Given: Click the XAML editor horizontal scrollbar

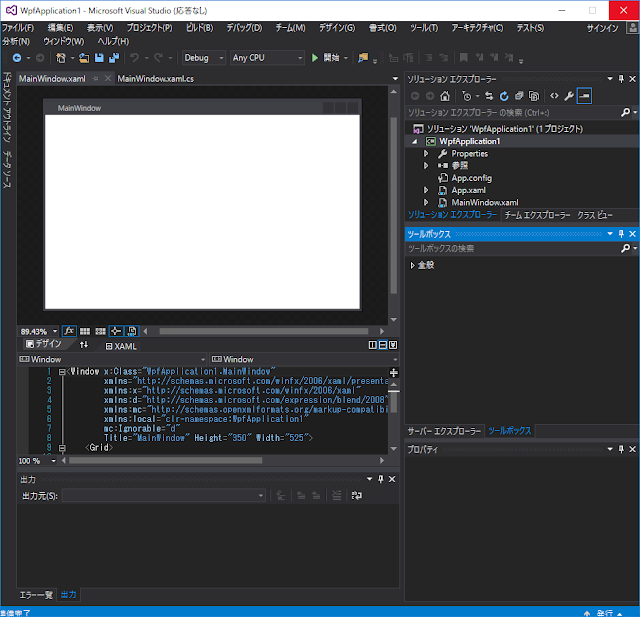Looking at the screenshot, I should click(x=165, y=461).
